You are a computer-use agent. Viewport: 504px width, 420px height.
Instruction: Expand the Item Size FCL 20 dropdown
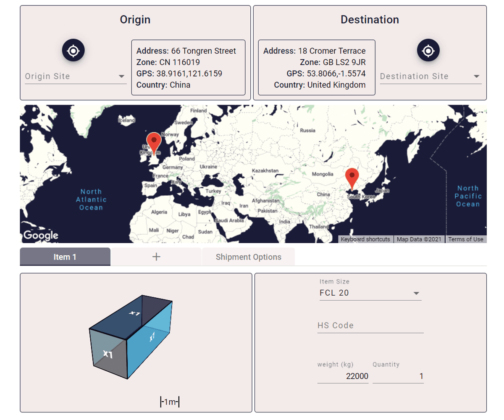pos(370,293)
